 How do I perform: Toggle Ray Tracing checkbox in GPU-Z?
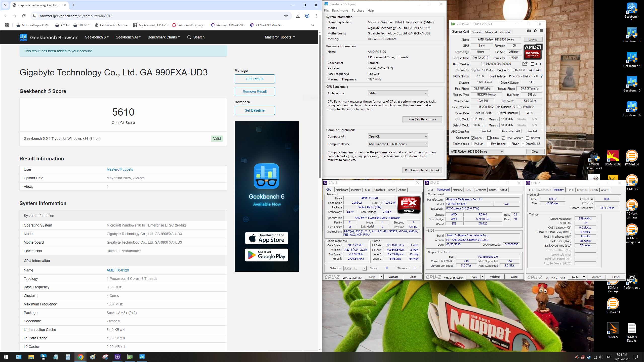tap(489, 144)
